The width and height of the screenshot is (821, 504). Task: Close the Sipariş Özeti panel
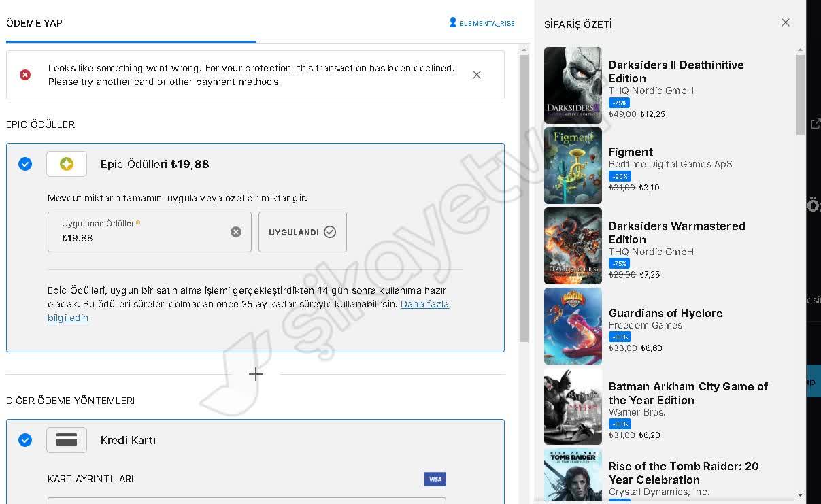pyautogui.click(x=786, y=22)
